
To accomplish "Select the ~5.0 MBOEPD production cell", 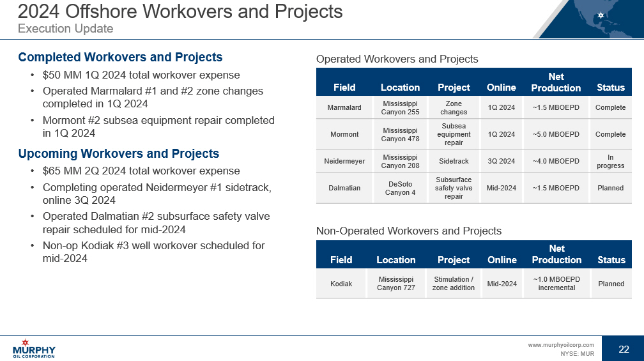I will tap(556, 134).
